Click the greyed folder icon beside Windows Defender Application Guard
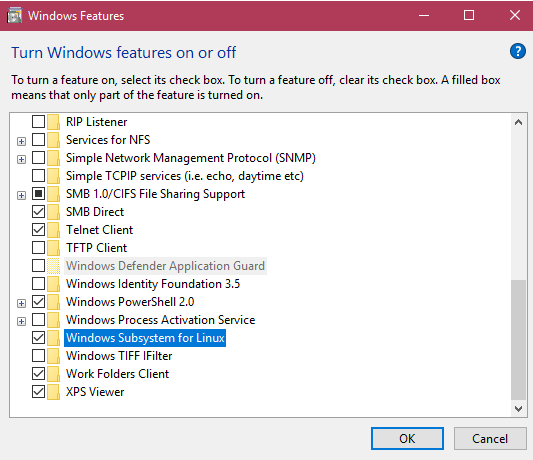 pos(53,266)
